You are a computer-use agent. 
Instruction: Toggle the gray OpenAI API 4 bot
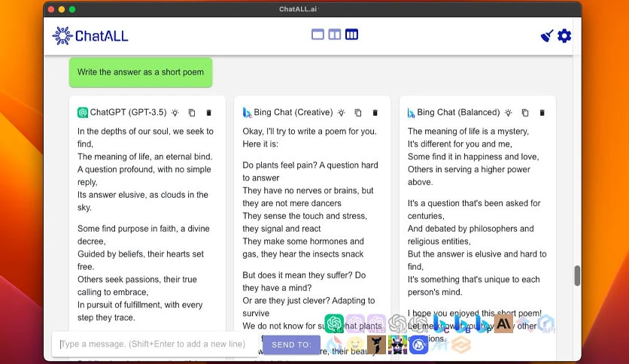(x=419, y=323)
